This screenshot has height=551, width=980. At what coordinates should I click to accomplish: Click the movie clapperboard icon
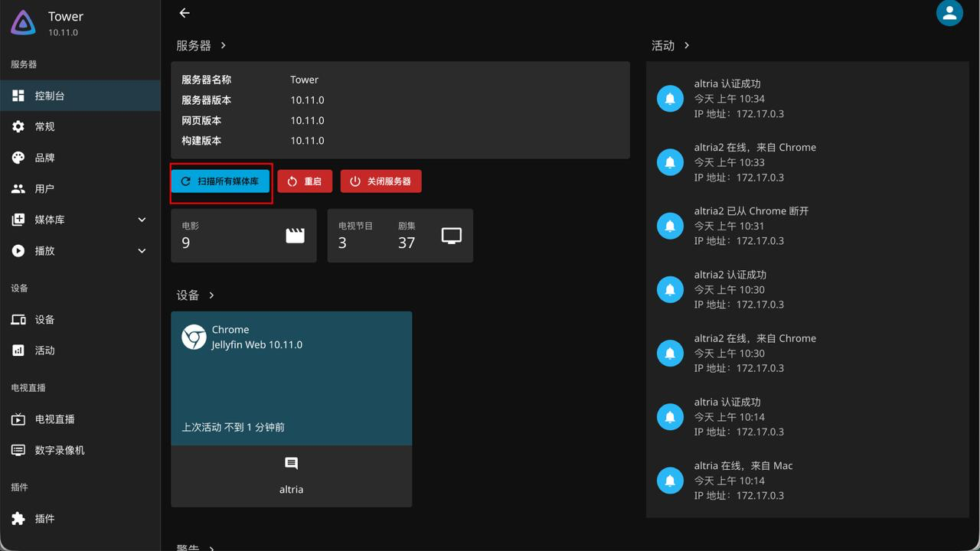tap(295, 236)
